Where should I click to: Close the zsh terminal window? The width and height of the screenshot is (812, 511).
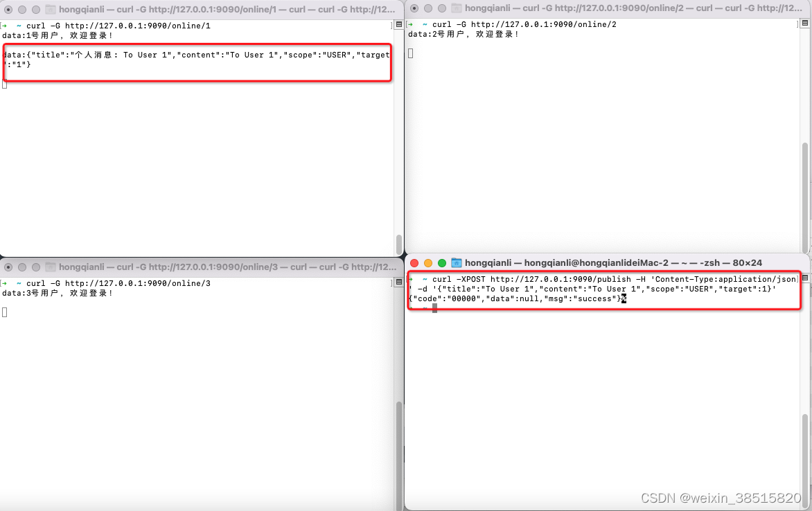tap(414, 263)
